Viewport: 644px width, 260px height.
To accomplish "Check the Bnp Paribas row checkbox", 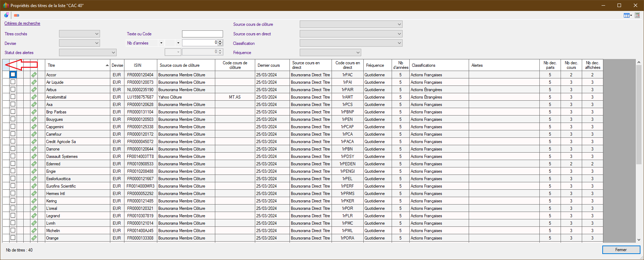I will pos(13,112).
